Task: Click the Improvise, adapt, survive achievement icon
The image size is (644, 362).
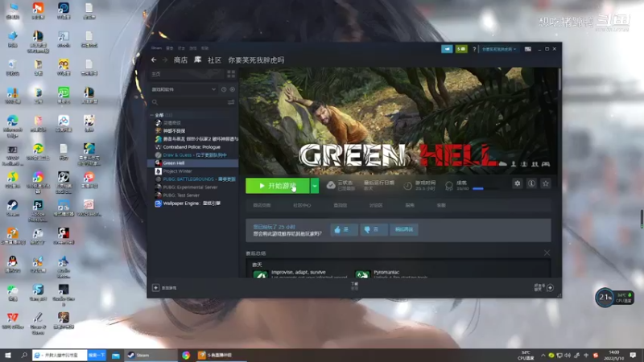Action: click(260, 274)
